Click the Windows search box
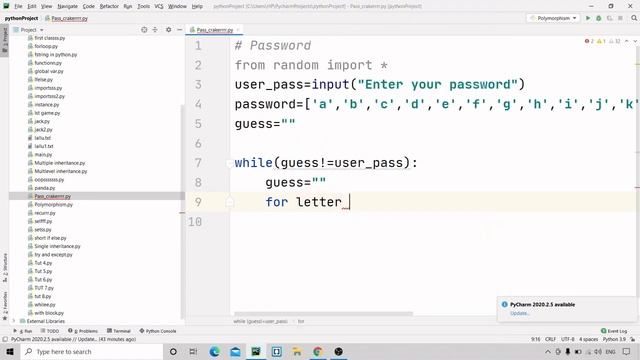 click(92, 351)
